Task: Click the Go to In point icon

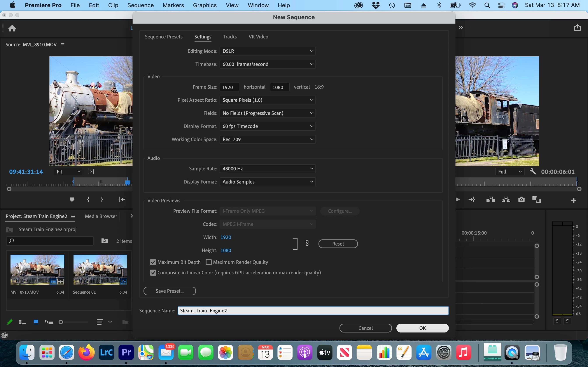Action: [x=122, y=199]
